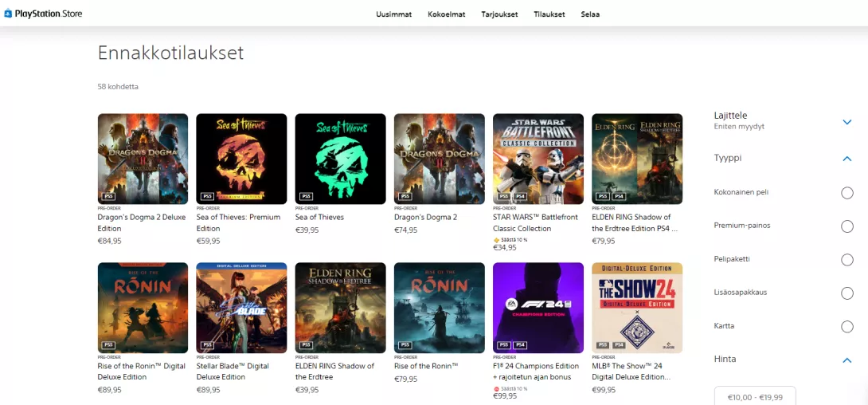Viewport: 868px width, 405px height.
Task: Click the PS5 badge on Sea of Thieves Premium
Action: tap(208, 197)
